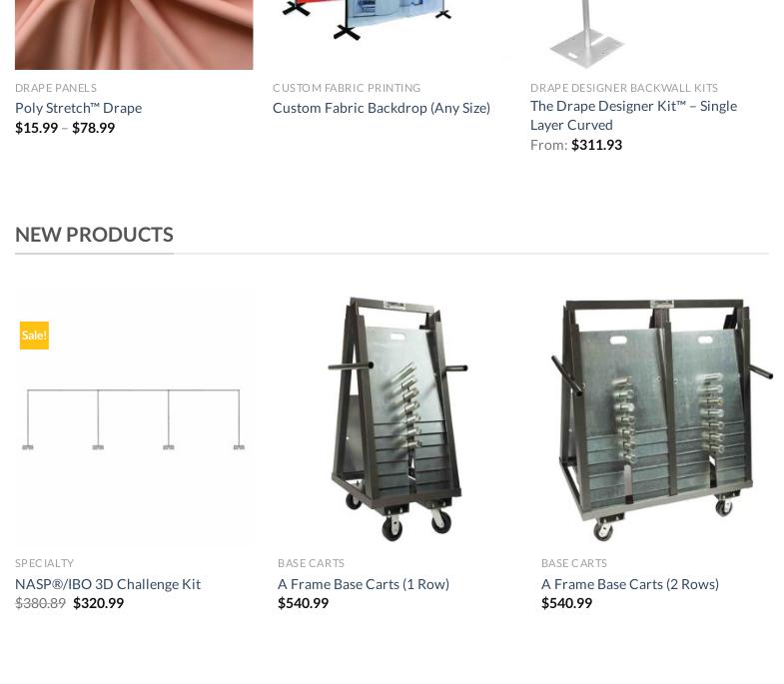Select the SPECIALTY category label
Viewport: 784px width, 684px height.
tap(45, 563)
